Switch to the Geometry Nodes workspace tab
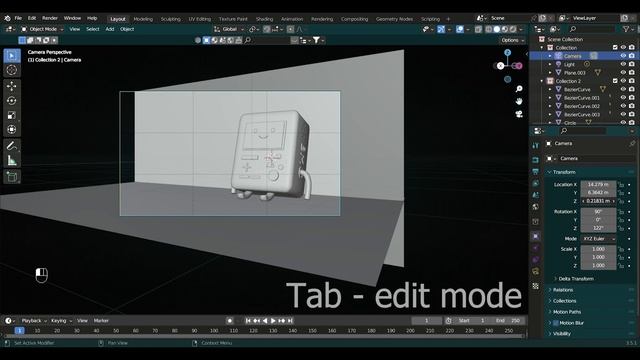The image size is (640, 360). tap(394, 19)
